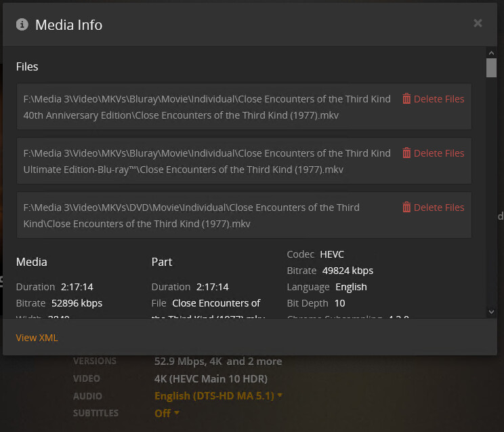Click the Video text 4K (HEVC Main 10 HDR)
The height and width of the screenshot is (432, 504).
211,378
